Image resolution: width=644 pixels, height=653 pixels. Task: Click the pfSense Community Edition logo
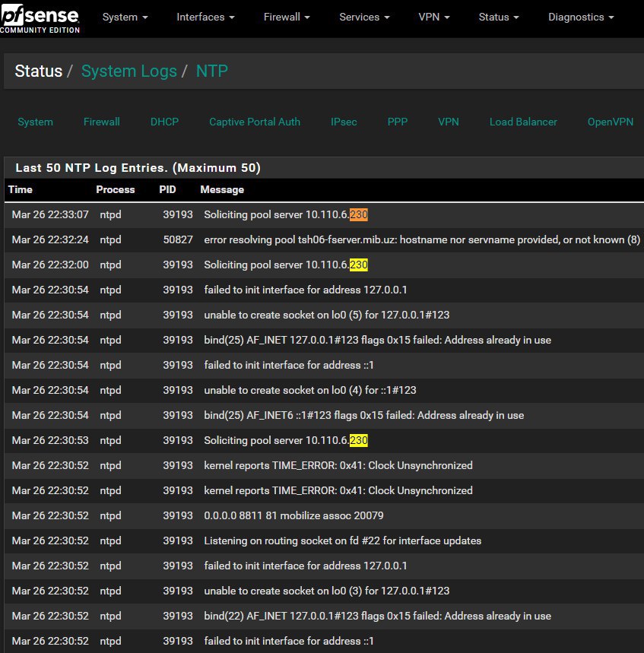(x=40, y=19)
